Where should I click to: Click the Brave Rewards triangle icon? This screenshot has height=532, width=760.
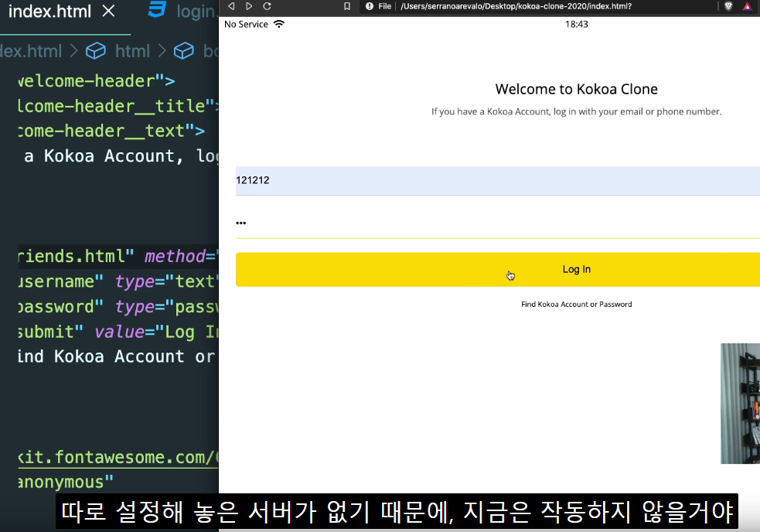(x=747, y=6)
